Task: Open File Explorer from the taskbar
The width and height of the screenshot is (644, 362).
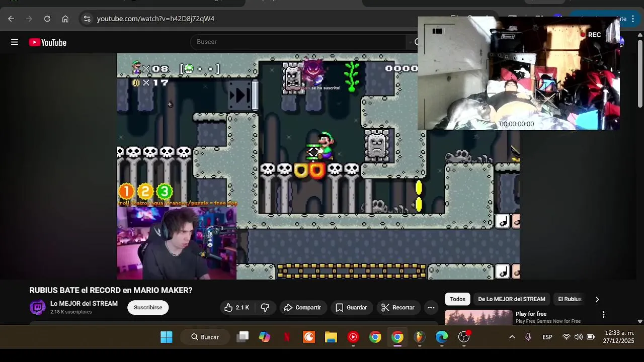Action: (331, 337)
